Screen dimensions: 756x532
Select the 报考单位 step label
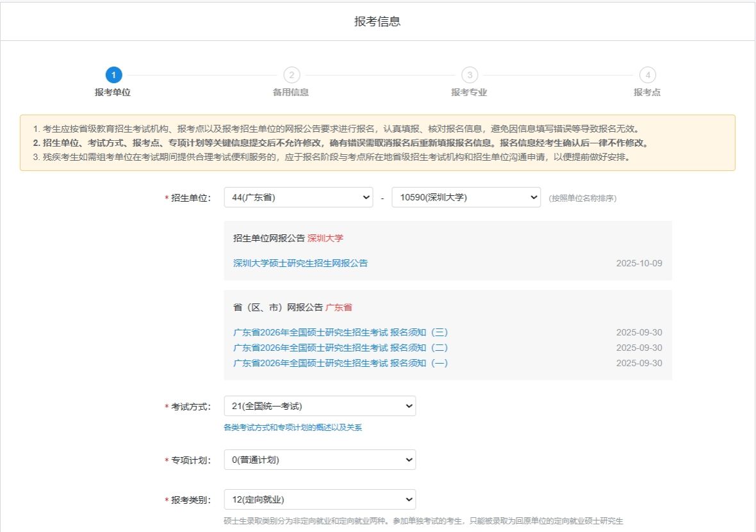113,92
